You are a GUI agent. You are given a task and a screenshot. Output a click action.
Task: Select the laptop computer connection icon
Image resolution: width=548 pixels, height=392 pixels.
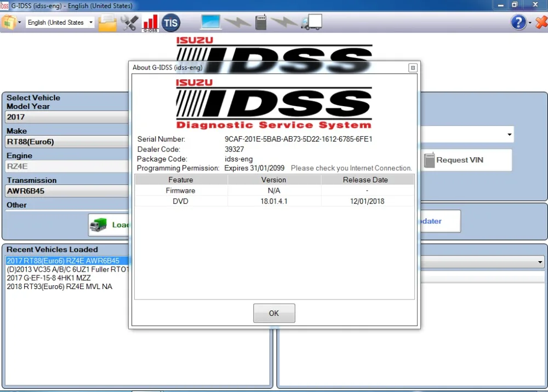coord(210,22)
